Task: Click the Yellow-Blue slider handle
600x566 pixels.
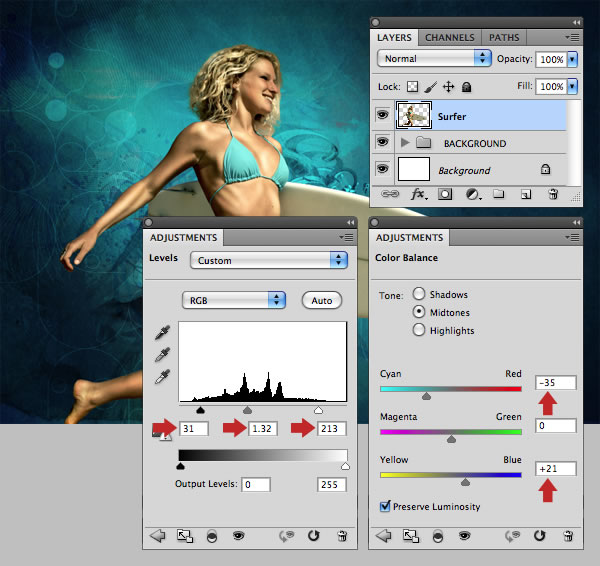Action: pos(465,482)
